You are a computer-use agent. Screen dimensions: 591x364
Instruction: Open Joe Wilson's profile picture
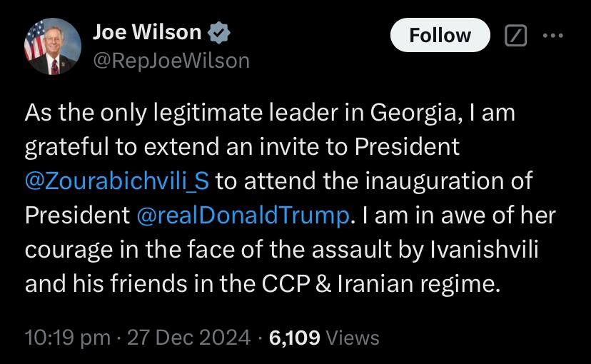pyautogui.click(x=53, y=47)
